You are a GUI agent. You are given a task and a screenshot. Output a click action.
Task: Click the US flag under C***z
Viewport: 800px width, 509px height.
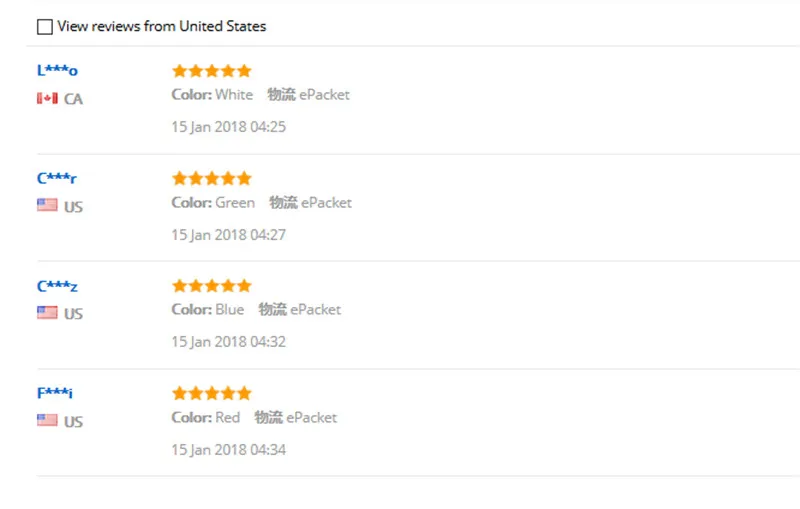click(x=47, y=312)
